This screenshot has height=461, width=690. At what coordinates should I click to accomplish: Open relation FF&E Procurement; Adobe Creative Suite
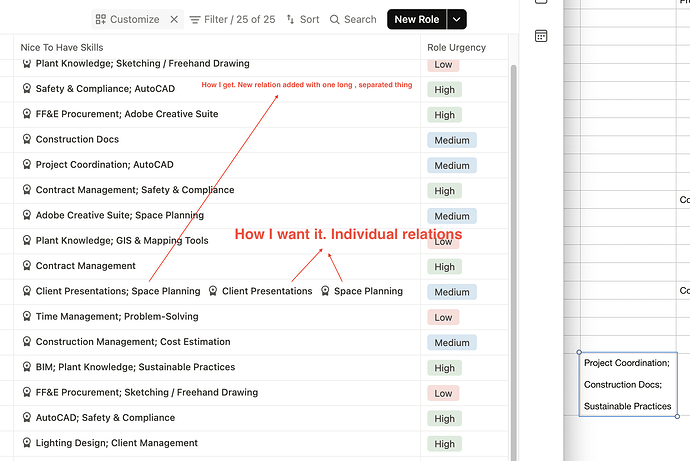click(127, 114)
